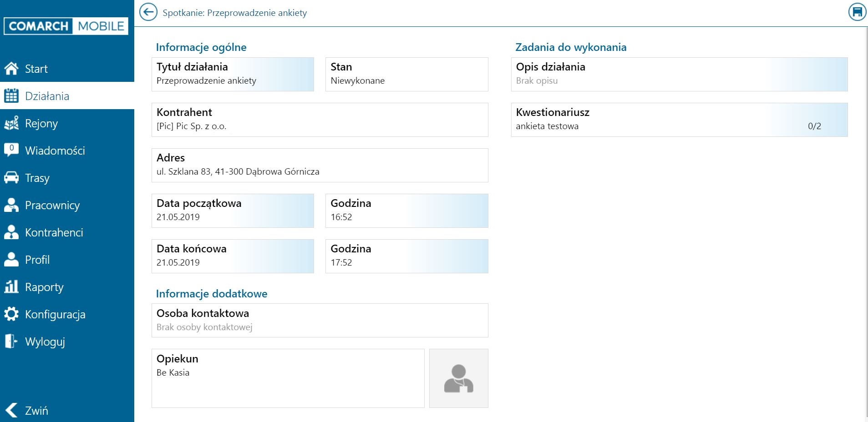Click the Raporty bar chart icon
Image resolution: width=868 pixels, height=422 pixels.
coord(11,286)
